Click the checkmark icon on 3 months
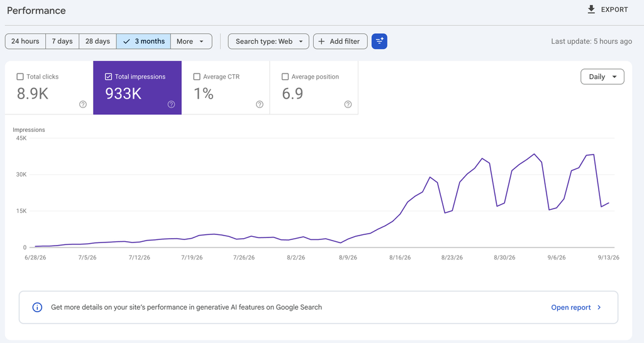The height and width of the screenshot is (343, 644). coord(126,41)
